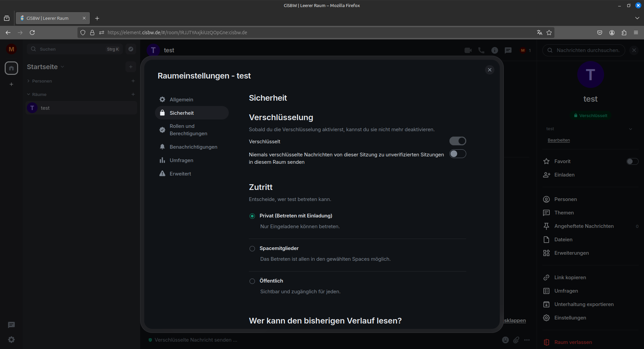Start a voice call
This screenshot has width=644, height=349.
point(481,50)
